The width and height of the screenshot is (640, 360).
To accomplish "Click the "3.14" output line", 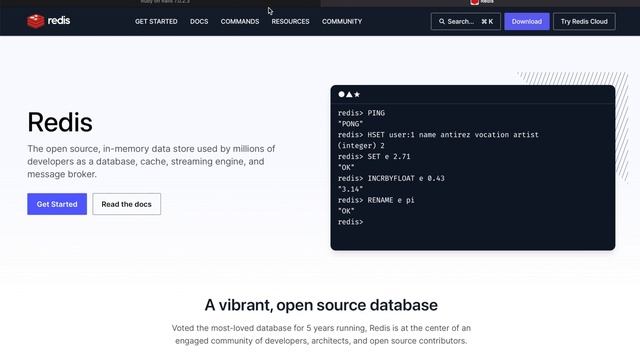I will (351, 189).
